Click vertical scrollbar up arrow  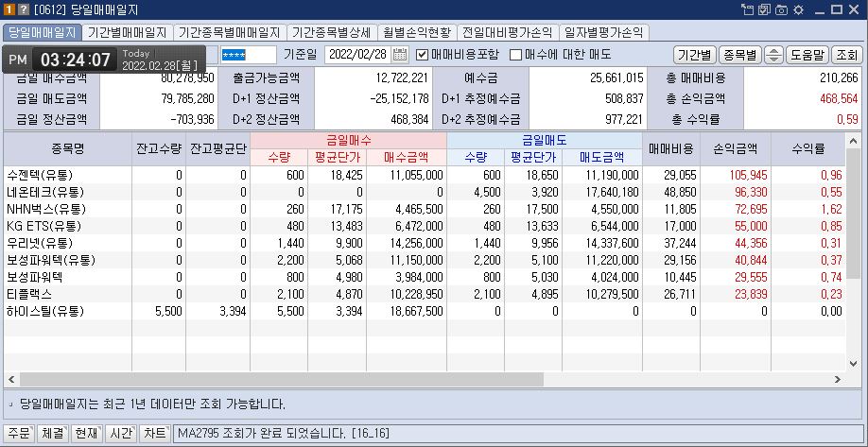(853, 142)
